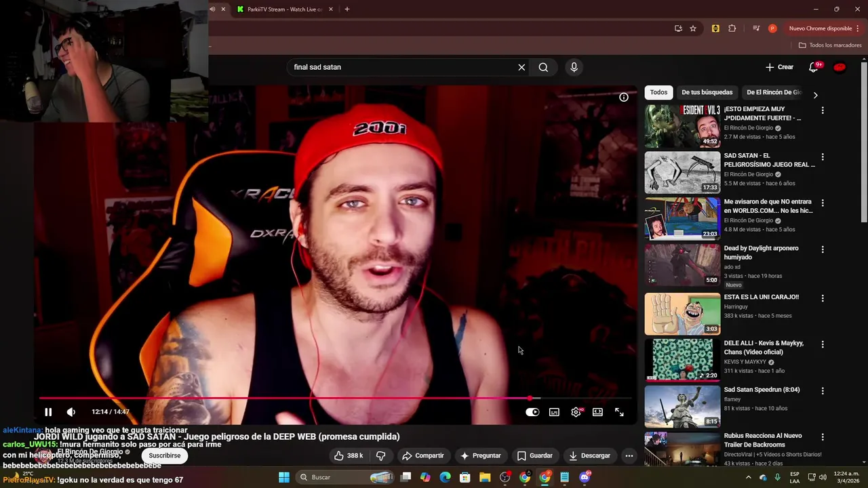868x488 pixels.
Task: Open options for Sad Satan Speedrun video
Action: coord(823,391)
